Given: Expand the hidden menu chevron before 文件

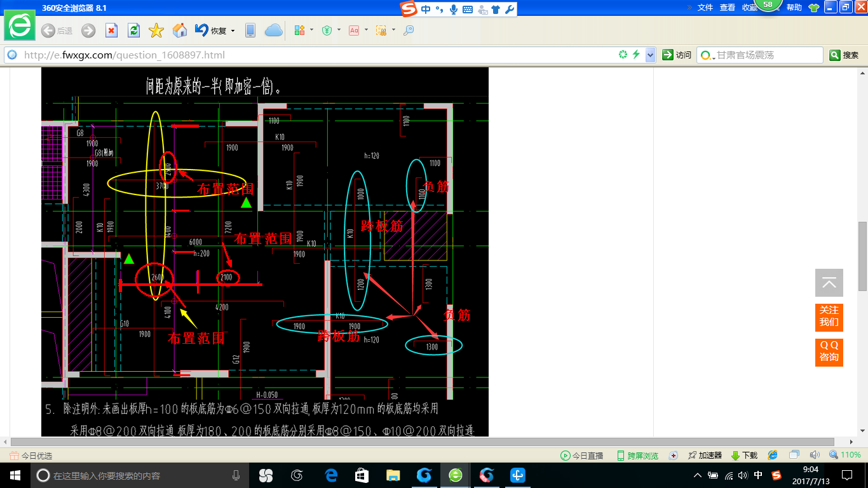Looking at the screenshot, I should click(x=690, y=7).
